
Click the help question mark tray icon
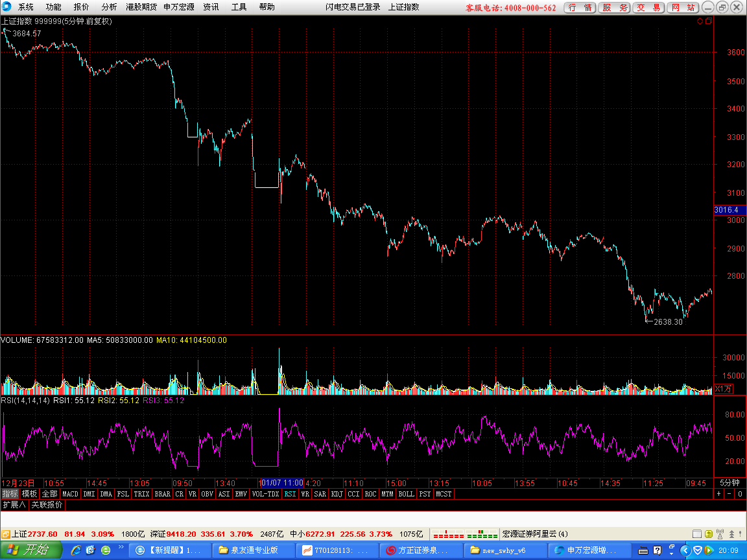(658, 550)
